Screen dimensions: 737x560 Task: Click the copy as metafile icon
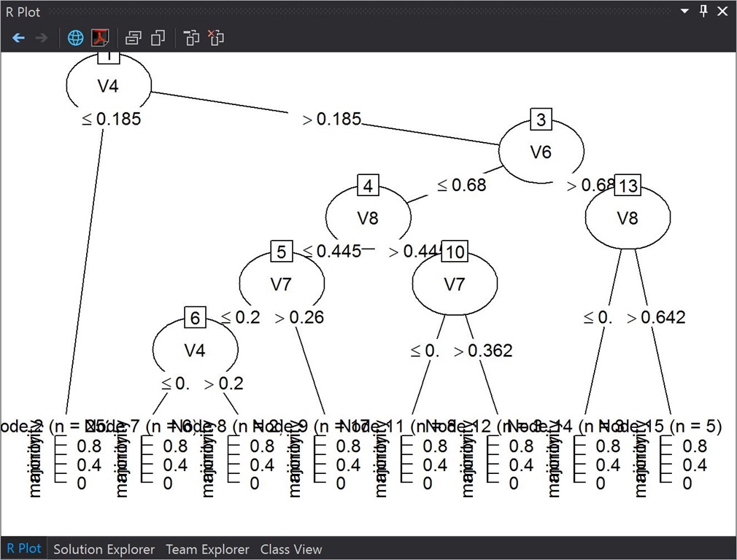point(158,38)
